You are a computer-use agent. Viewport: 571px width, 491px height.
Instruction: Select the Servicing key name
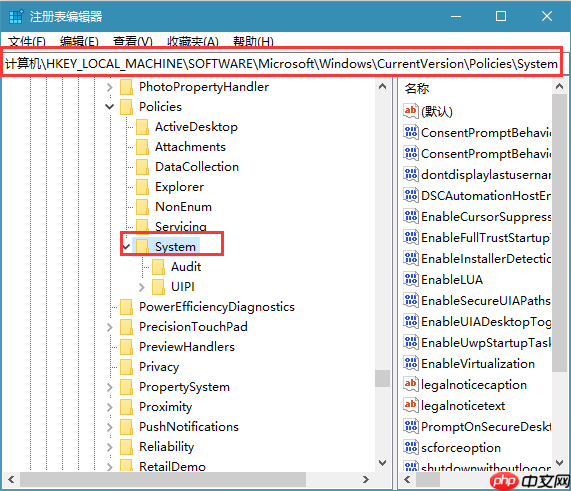pyautogui.click(x=181, y=226)
